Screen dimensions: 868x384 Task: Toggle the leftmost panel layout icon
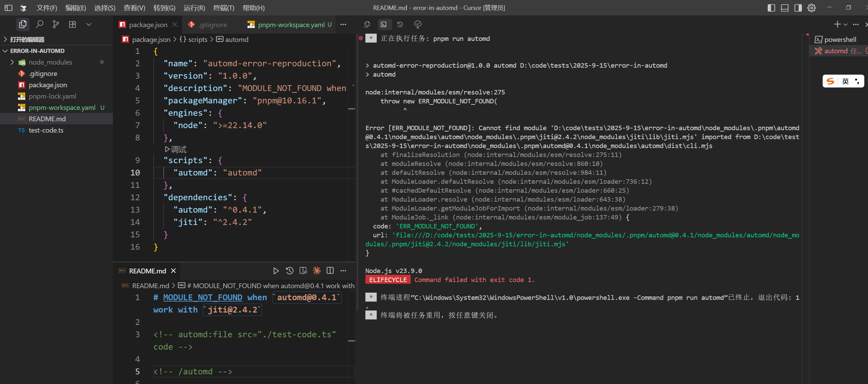pyautogui.click(x=9, y=8)
